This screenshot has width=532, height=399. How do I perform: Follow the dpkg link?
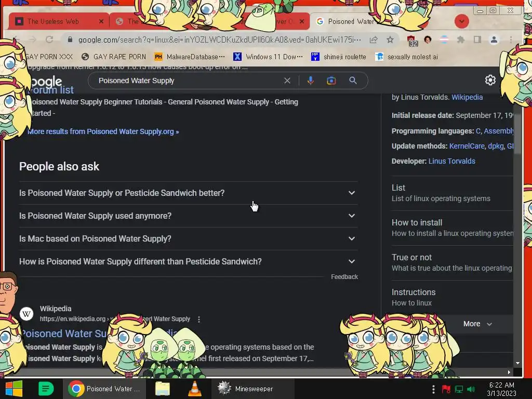pos(496,146)
